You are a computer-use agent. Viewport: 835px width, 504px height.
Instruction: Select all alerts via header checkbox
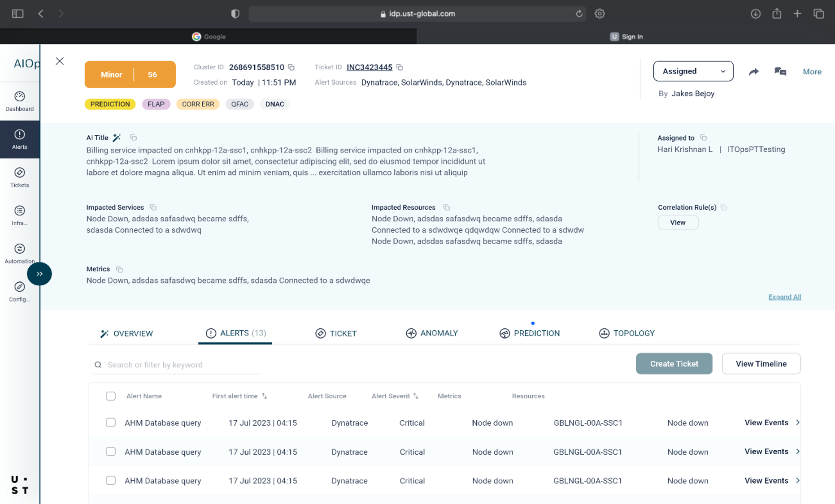pyautogui.click(x=111, y=396)
